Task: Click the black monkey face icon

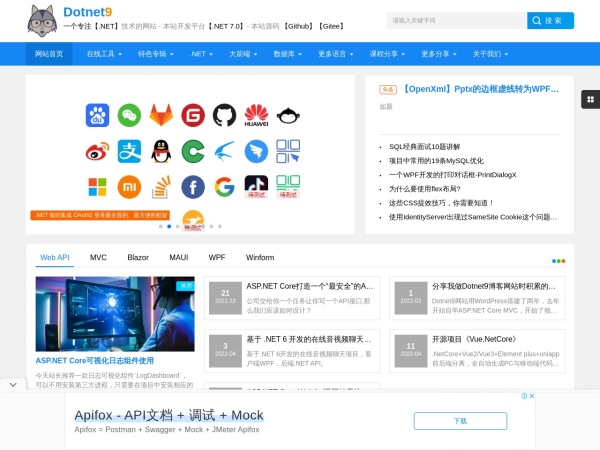Action: click(288, 115)
